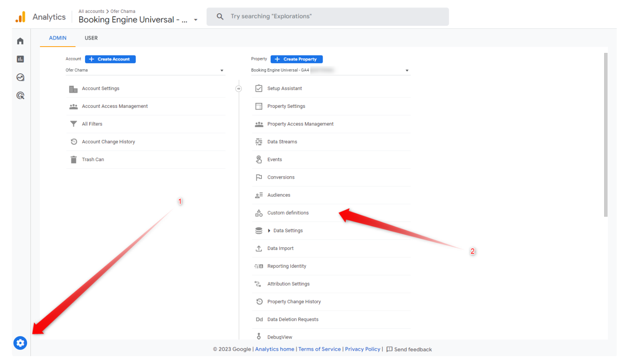Screen dimensions: 625x364
Task: Click the search magnifier icon
Action: click(x=220, y=17)
